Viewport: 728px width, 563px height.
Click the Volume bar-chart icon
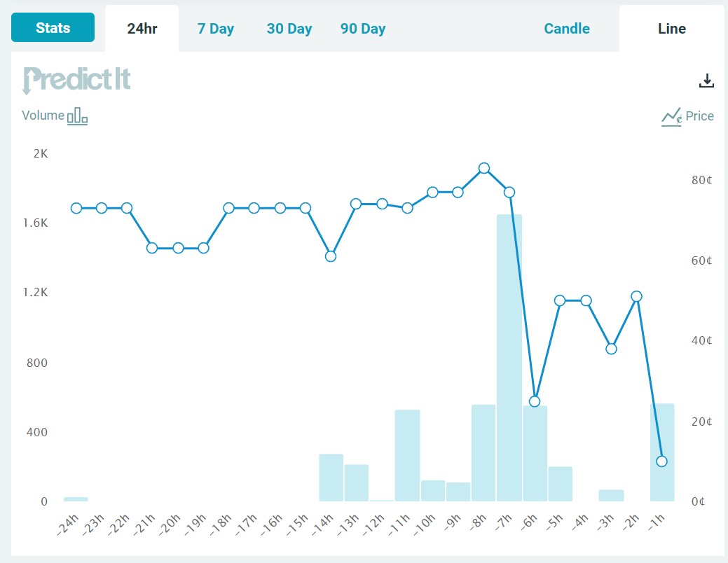click(77, 116)
